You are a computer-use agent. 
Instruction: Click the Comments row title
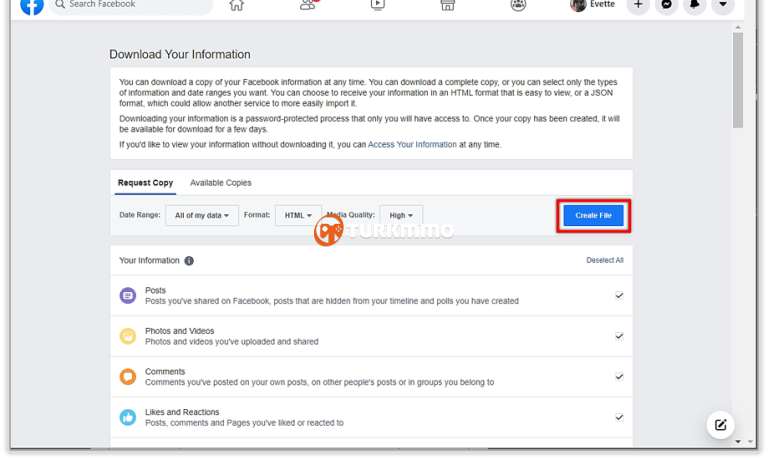(165, 371)
